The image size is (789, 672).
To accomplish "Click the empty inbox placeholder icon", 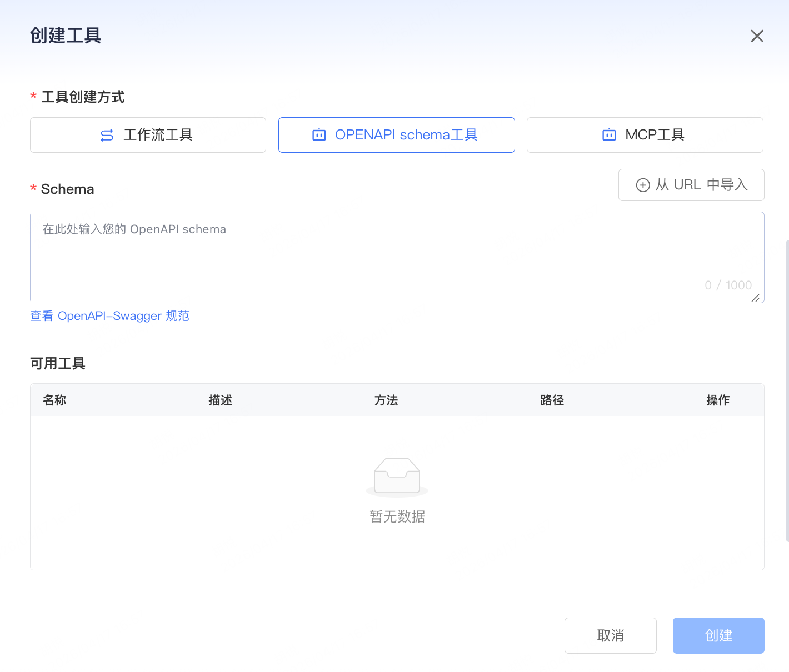I will pyautogui.click(x=397, y=477).
